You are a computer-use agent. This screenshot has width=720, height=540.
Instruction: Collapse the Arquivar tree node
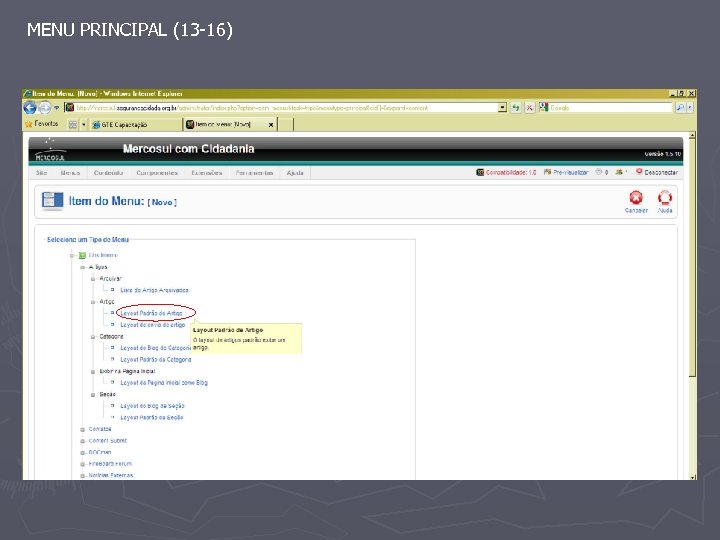tap(93, 279)
